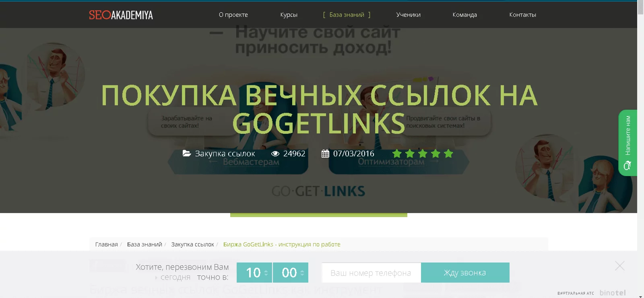Click the view count 24962

294,154
